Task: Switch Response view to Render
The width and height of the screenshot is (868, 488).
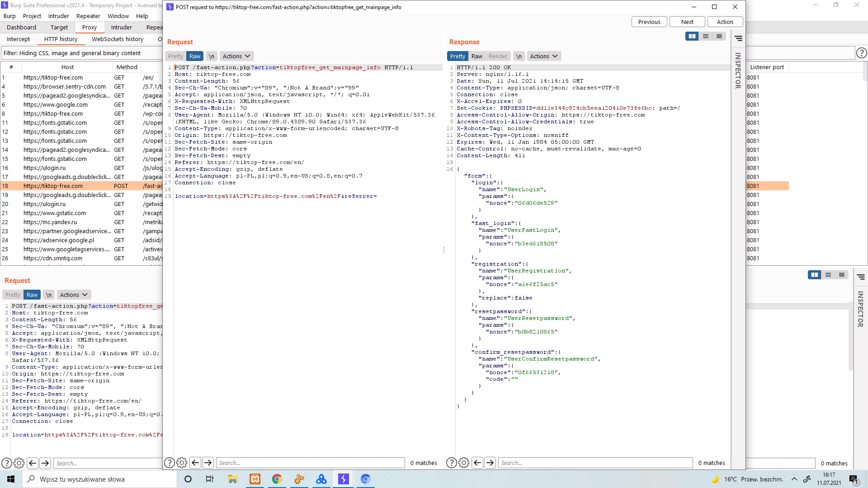Action: coord(498,56)
